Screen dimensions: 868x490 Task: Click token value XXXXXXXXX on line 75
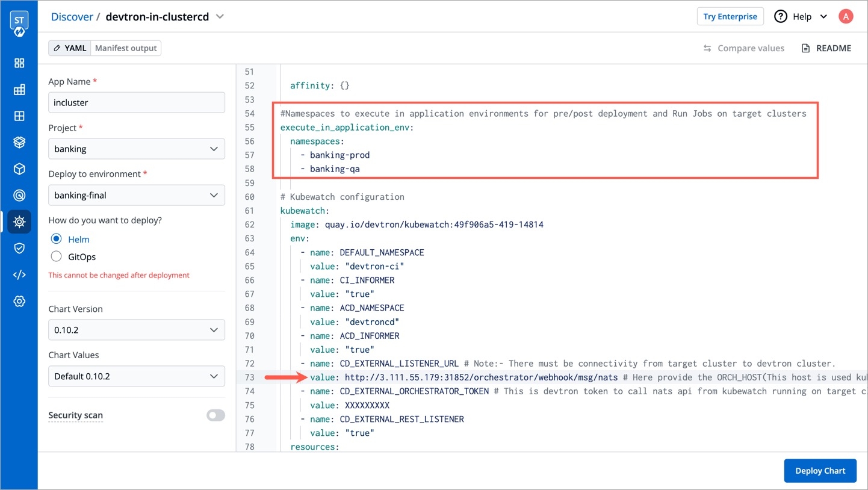pyautogui.click(x=367, y=405)
